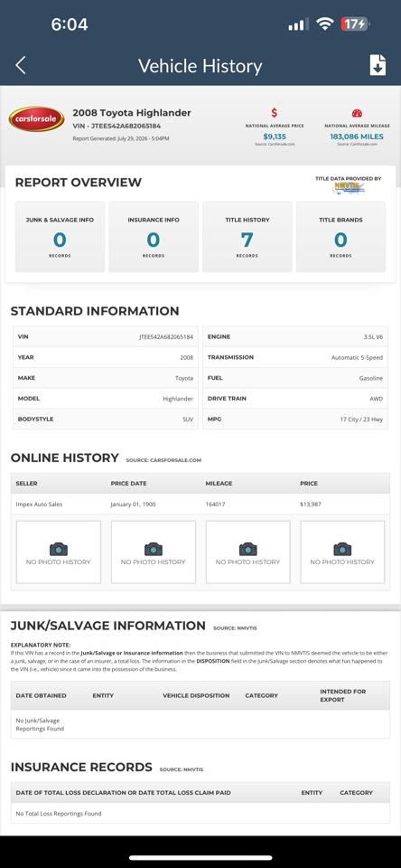401x868 pixels.
Task: Tap the 183,086 miles average mileage
Action: tap(357, 137)
